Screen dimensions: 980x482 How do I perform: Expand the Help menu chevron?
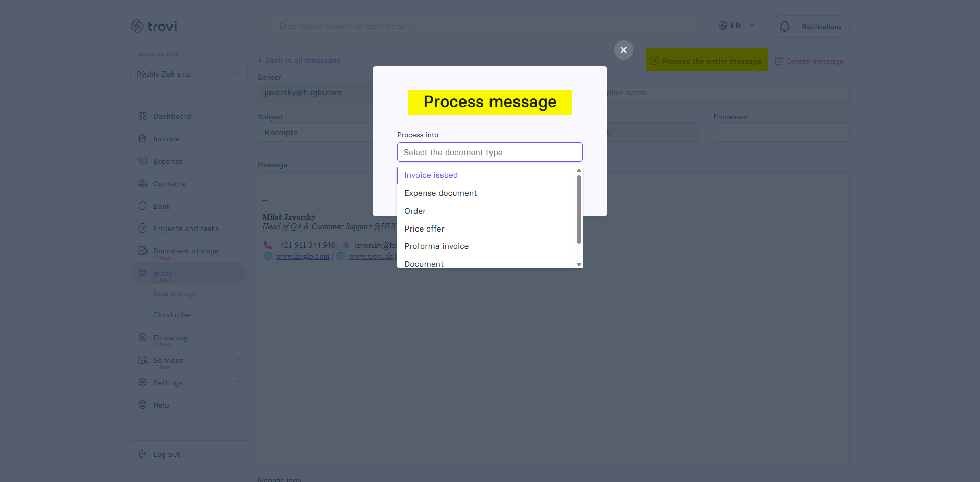pos(238,404)
